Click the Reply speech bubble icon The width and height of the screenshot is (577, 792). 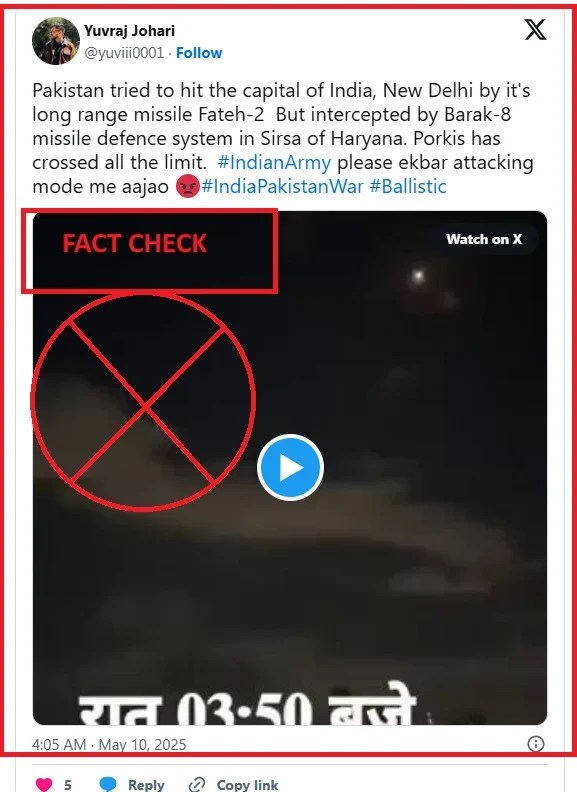[108, 784]
